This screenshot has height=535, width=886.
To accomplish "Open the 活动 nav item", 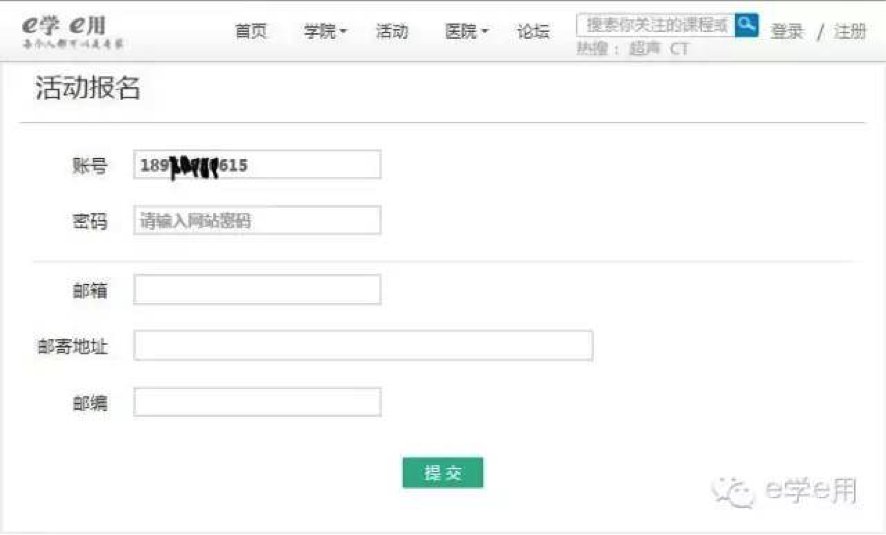I will (x=391, y=31).
